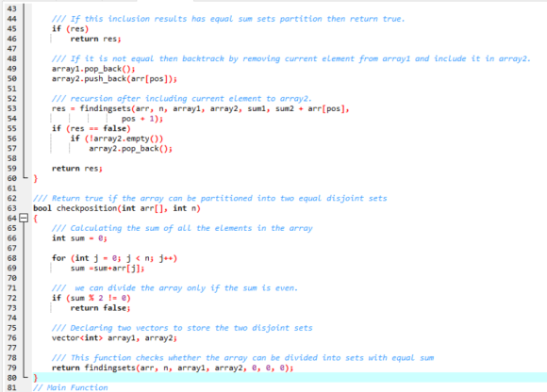The height and width of the screenshot is (392, 547).
Task: Click the 'if (sum % 2 != 0)' condition
Action: coord(91,298)
